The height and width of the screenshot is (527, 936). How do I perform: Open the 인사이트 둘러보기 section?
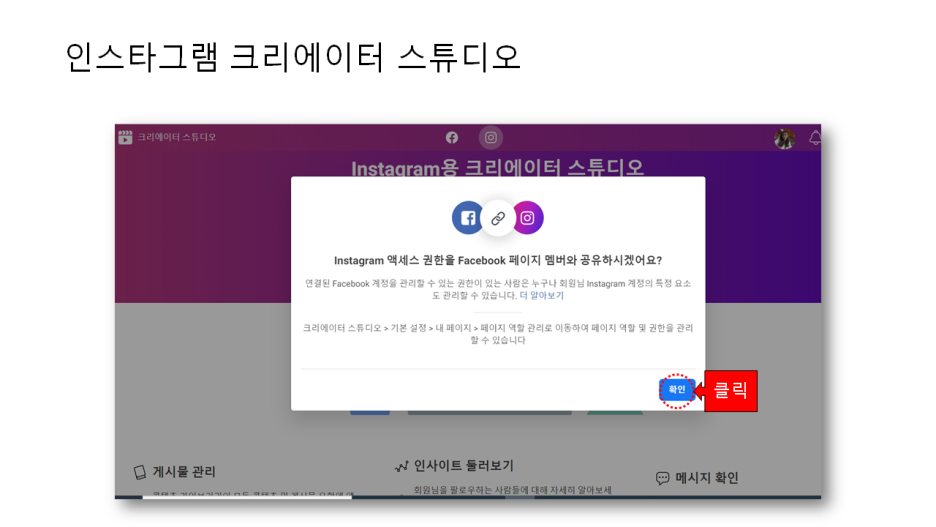[x=464, y=466]
